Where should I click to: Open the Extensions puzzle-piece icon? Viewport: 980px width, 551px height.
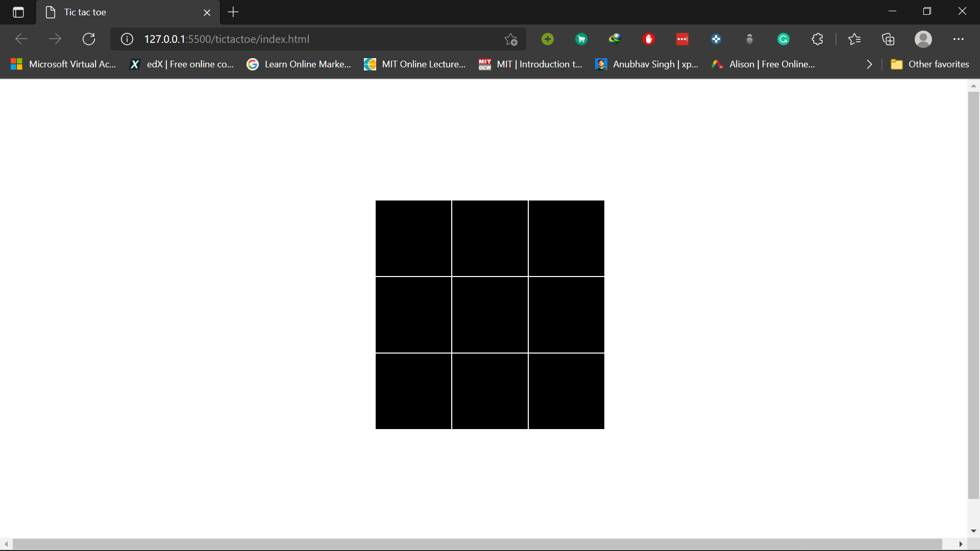[x=817, y=39]
